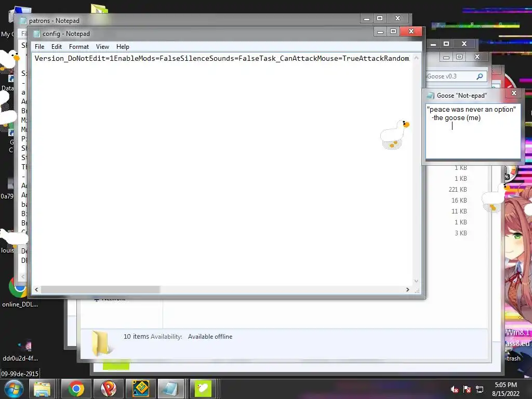Image resolution: width=532 pixels, height=399 pixels.
Task: Click the up arrow of the config vertical scrollbar
Action: [x=416, y=58]
